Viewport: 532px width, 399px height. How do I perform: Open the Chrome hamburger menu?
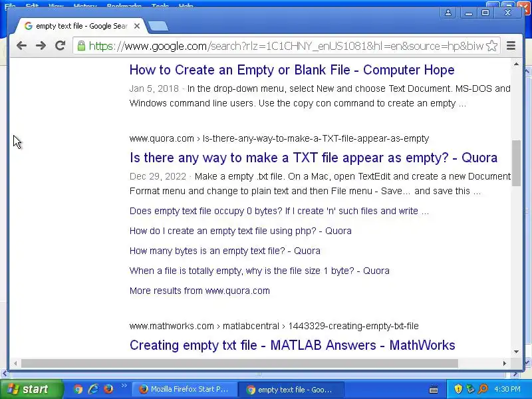[x=511, y=45]
